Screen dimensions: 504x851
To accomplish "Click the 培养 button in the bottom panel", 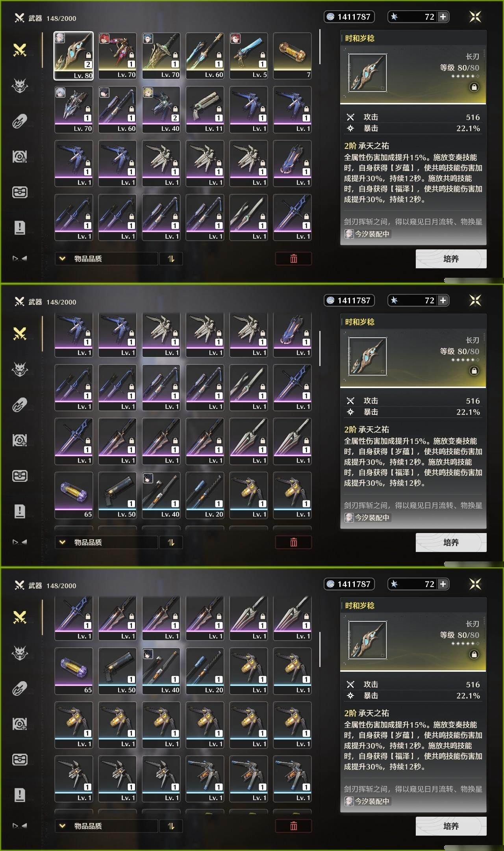I will click(x=451, y=826).
